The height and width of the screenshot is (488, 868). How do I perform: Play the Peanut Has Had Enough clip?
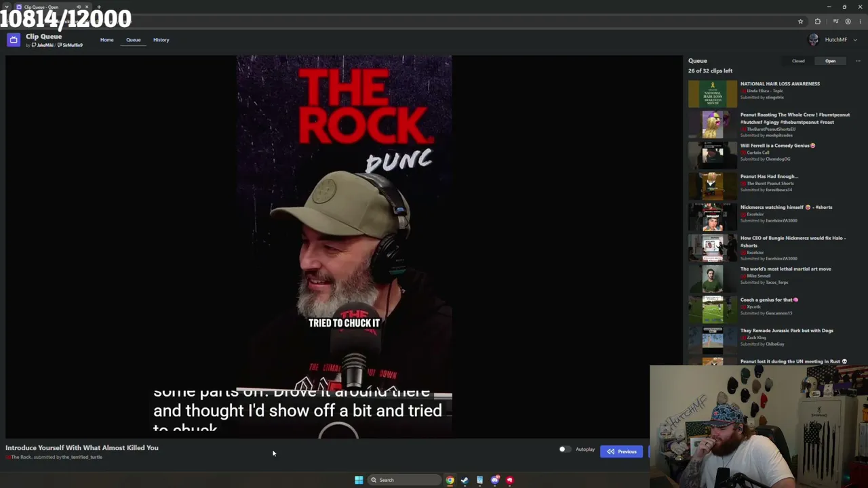coord(769,176)
